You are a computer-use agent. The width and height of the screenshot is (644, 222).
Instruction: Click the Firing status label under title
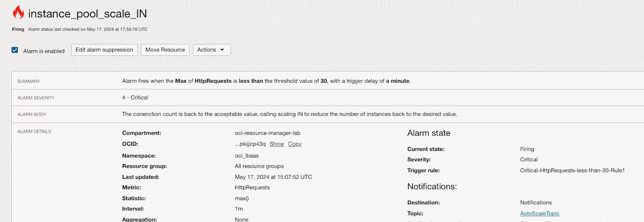(18, 30)
